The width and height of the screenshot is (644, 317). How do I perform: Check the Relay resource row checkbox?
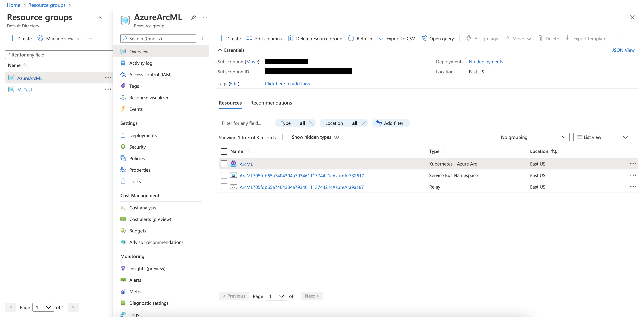pyautogui.click(x=224, y=187)
